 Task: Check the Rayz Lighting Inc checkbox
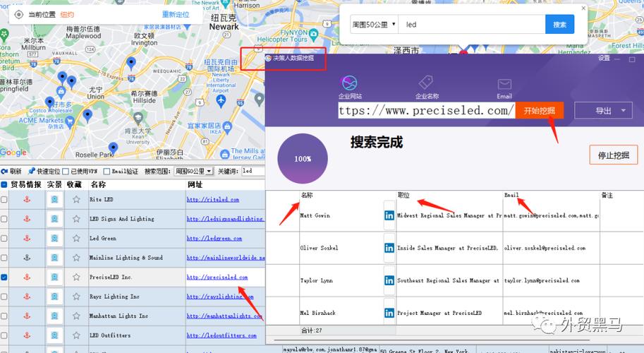[4, 297]
